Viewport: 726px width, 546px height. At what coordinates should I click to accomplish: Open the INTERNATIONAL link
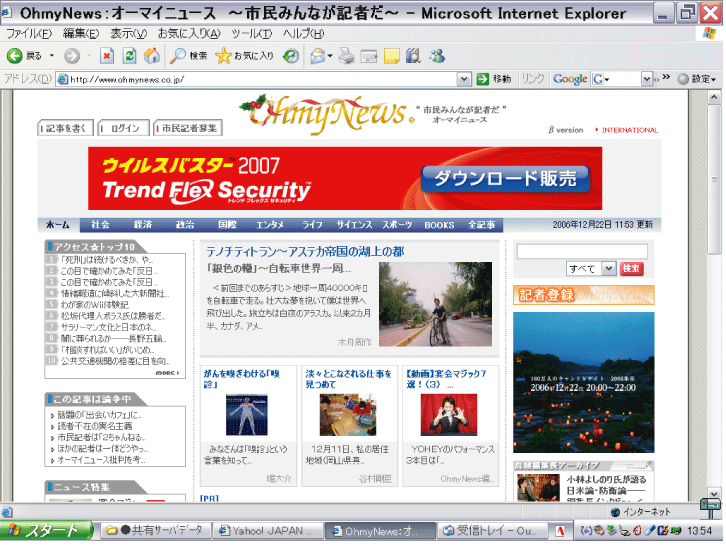629,130
